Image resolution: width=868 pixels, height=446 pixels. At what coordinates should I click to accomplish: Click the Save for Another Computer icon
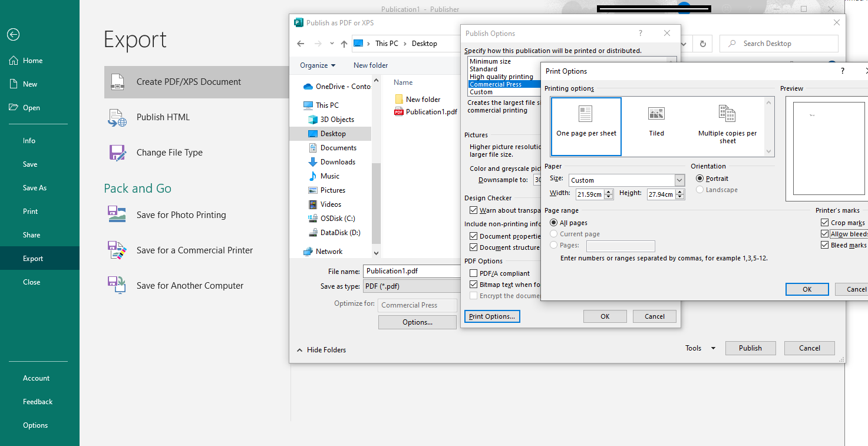coord(117,285)
